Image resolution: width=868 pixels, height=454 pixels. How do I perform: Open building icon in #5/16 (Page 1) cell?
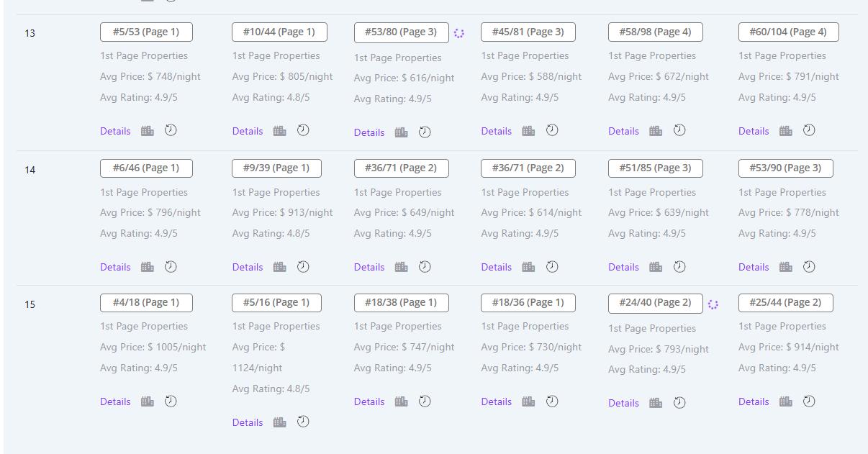280,422
